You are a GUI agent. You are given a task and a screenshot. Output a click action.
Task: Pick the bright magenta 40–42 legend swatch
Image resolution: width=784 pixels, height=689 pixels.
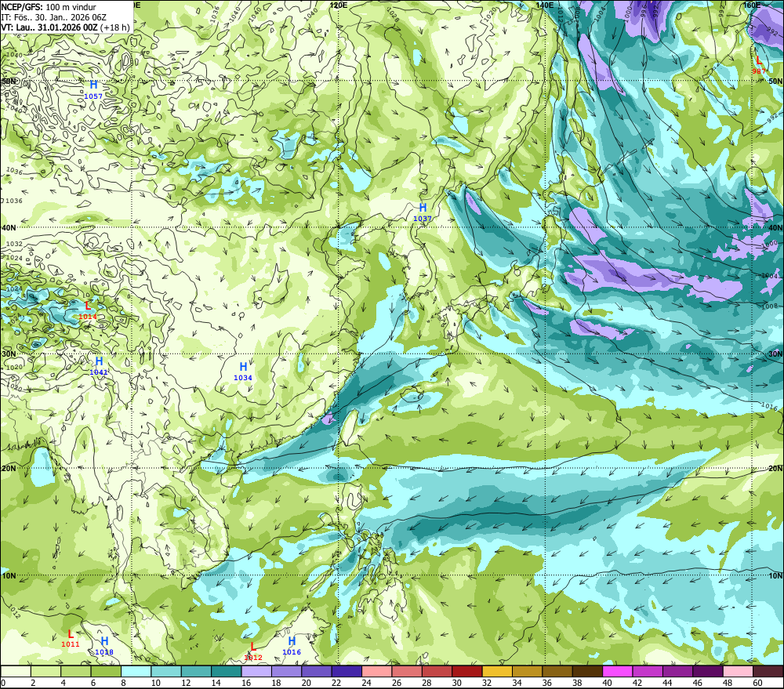[618, 671]
